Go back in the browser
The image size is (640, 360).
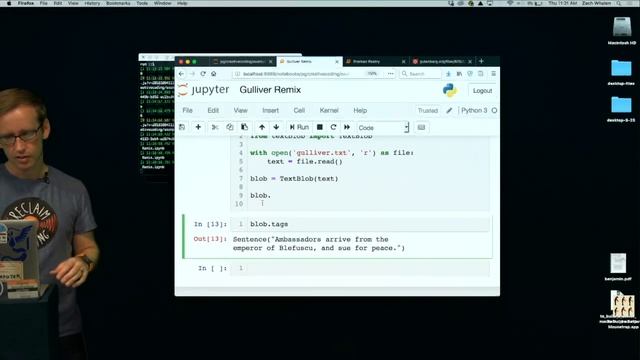tap(181, 74)
